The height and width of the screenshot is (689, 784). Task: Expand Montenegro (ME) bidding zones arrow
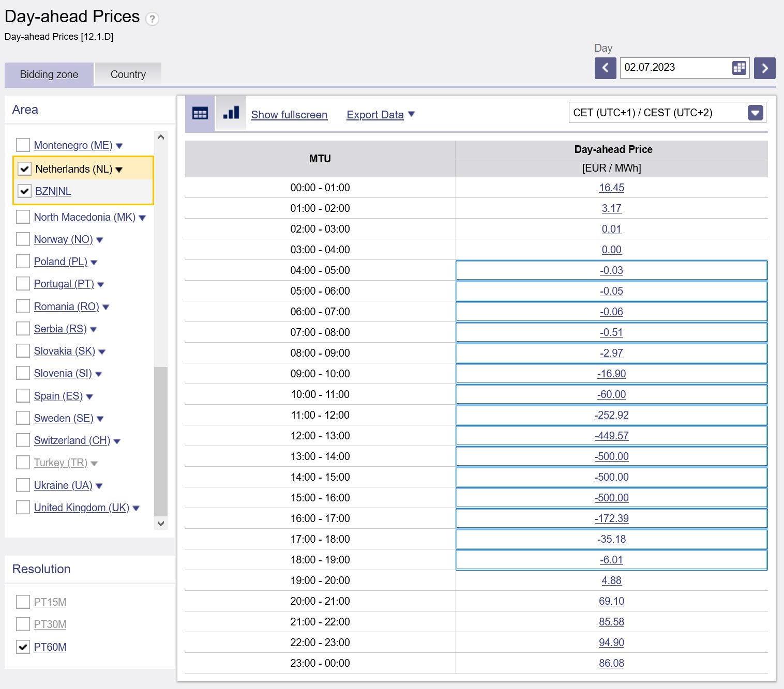[119, 146]
